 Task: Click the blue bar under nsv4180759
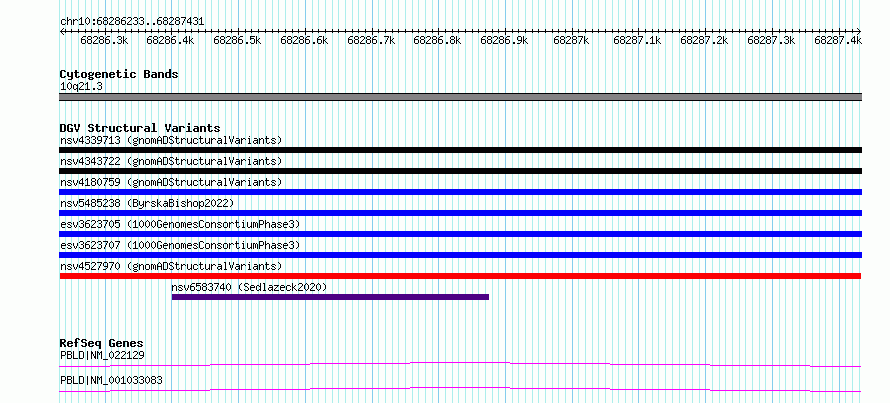point(460,192)
